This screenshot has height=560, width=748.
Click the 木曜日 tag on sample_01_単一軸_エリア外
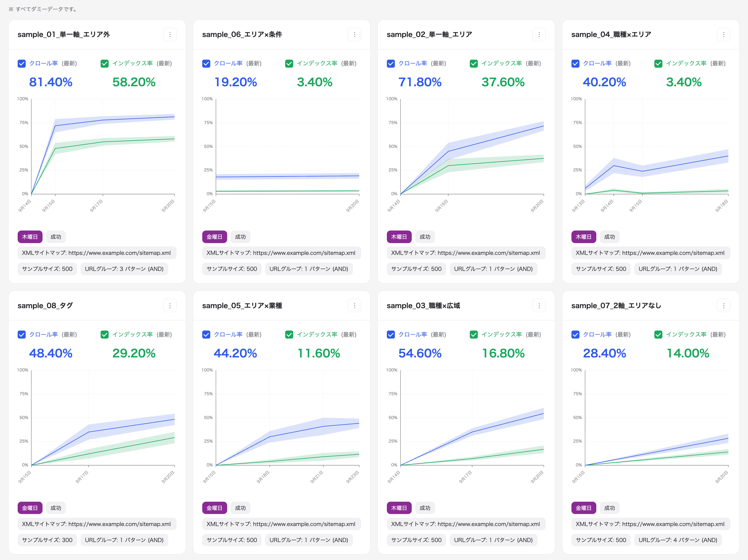tap(30, 237)
